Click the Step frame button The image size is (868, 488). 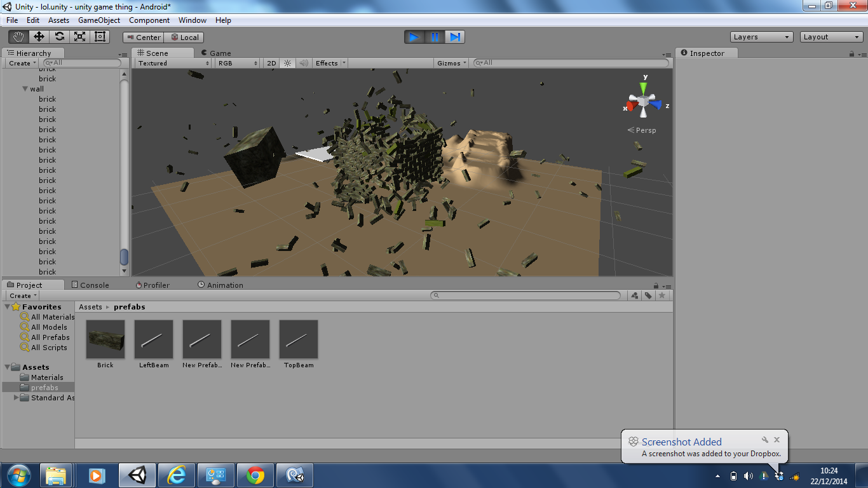pyautogui.click(x=455, y=37)
